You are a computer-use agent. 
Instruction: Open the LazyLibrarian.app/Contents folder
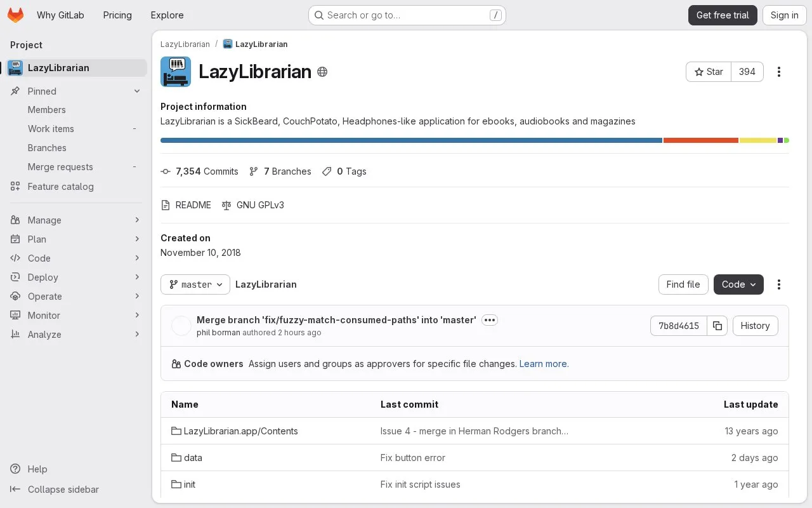click(240, 431)
